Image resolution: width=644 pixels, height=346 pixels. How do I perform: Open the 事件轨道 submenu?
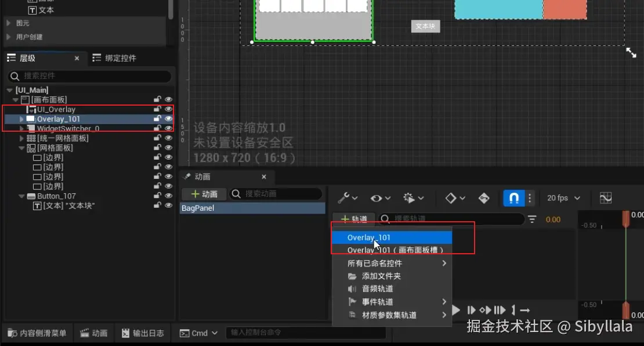tap(392, 302)
